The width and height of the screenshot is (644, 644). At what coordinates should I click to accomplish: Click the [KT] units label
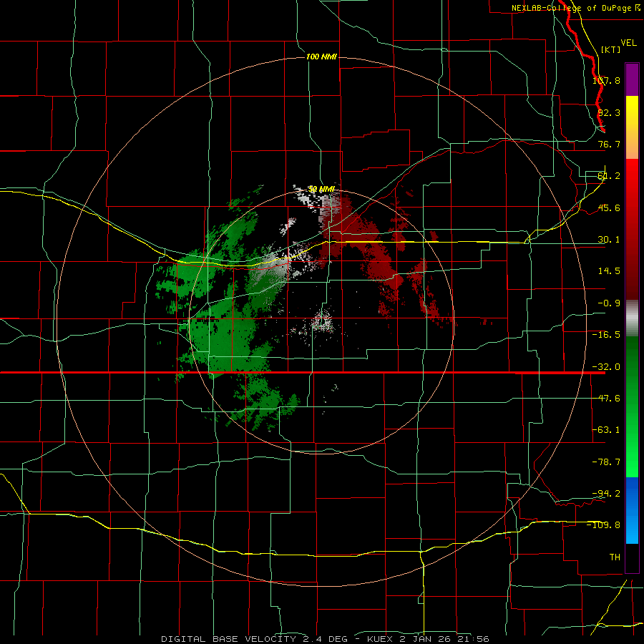[611, 49]
